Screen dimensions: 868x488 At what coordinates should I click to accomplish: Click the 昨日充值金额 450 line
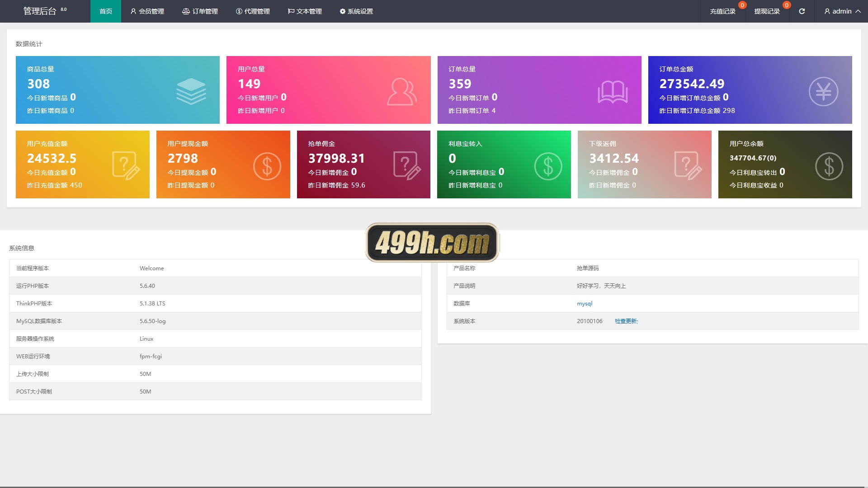coord(55,185)
